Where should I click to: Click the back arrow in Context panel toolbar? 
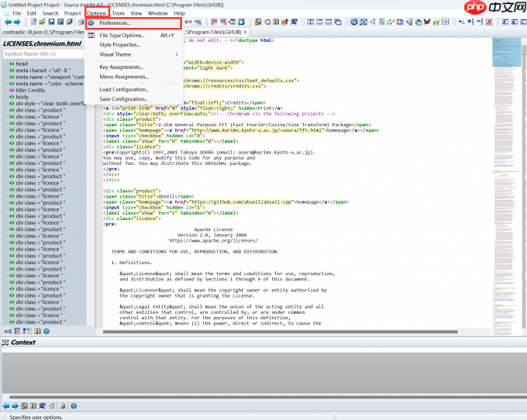coord(6,405)
